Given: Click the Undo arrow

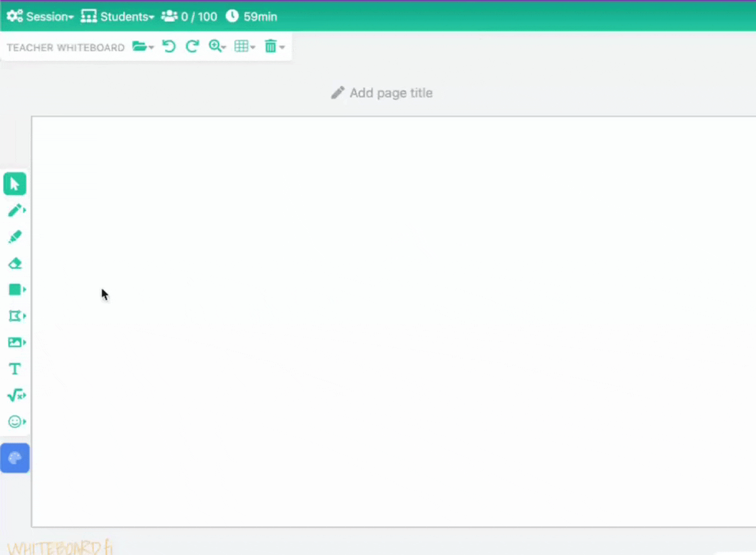Looking at the screenshot, I should pos(168,46).
